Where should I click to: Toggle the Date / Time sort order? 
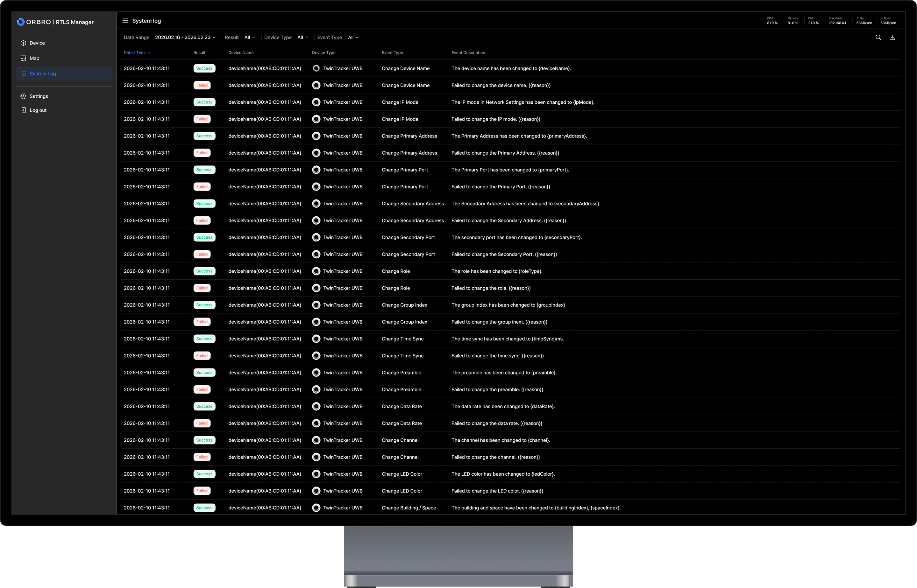[x=137, y=52]
